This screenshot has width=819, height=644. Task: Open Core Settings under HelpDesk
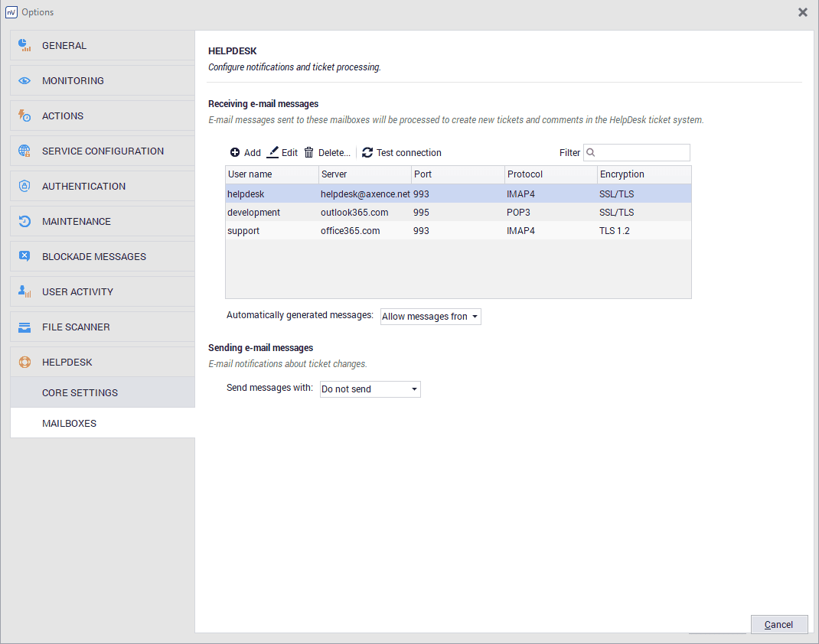click(80, 392)
